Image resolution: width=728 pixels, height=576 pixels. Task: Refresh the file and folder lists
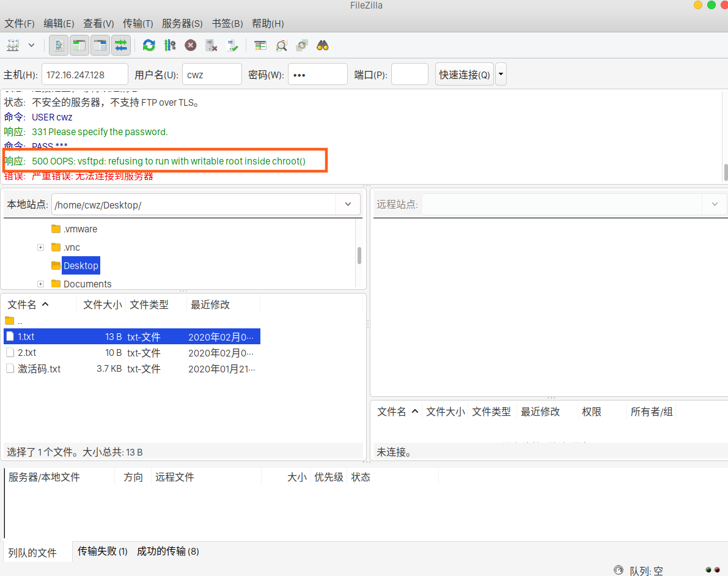[149, 45]
